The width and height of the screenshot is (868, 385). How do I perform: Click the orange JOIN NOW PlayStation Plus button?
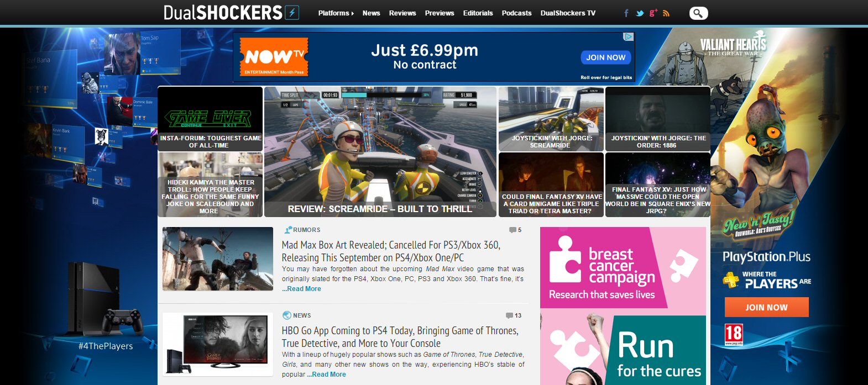766,307
